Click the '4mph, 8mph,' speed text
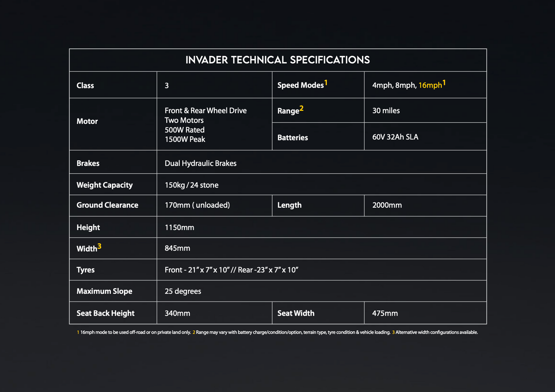Viewport: 555px width, 392px height. [394, 85]
